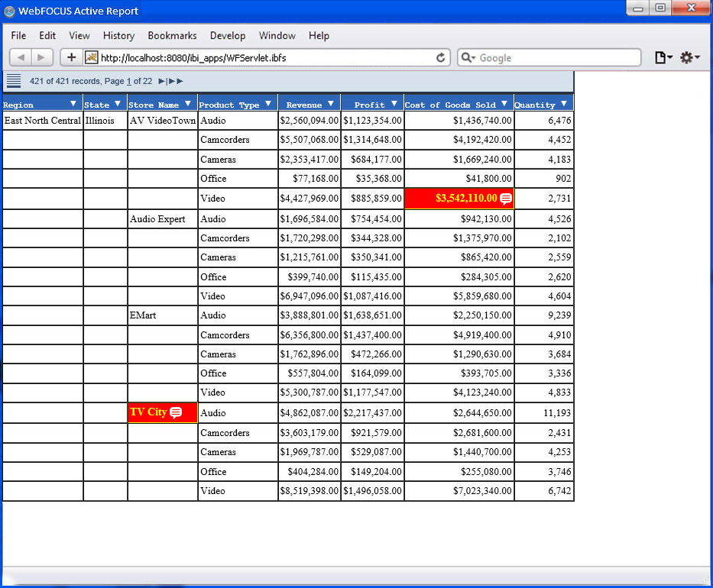The image size is (713, 588).
Task: Open Quantity column dropdown menu
Action: 564,104
